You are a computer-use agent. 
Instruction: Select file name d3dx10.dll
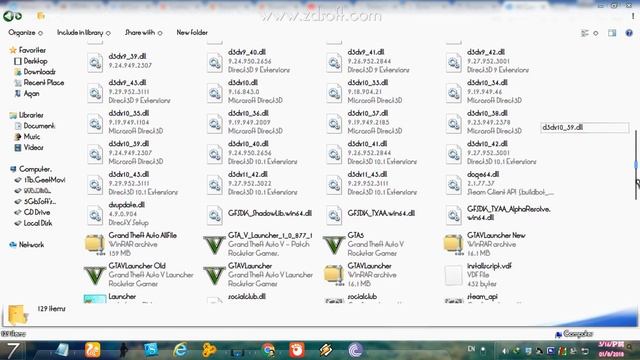(x=242, y=82)
